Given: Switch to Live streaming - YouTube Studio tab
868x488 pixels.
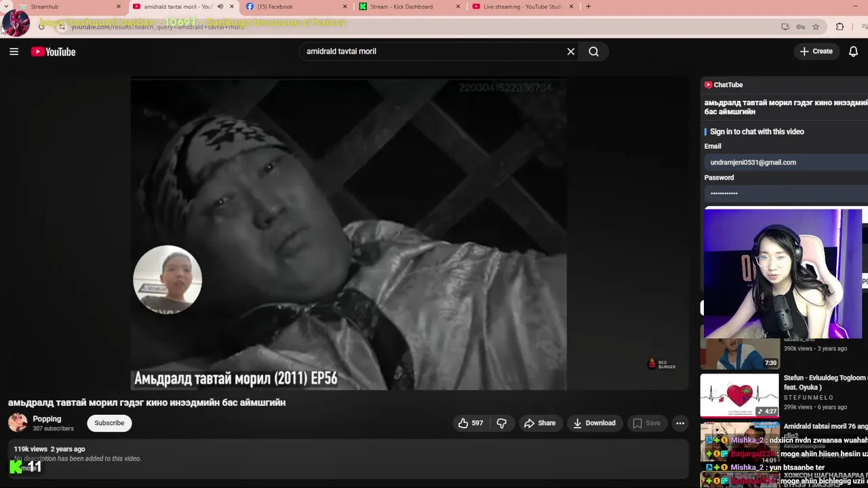Looking at the screenshot, I should (522, 7).
